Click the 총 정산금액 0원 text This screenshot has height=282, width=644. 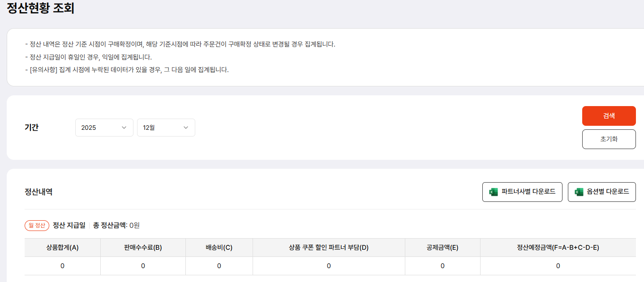[116, 226]
